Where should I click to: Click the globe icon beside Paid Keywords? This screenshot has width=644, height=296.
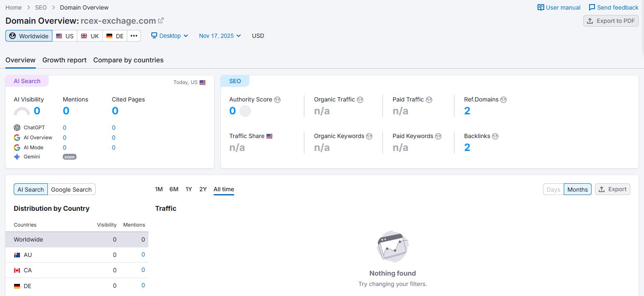438,136
